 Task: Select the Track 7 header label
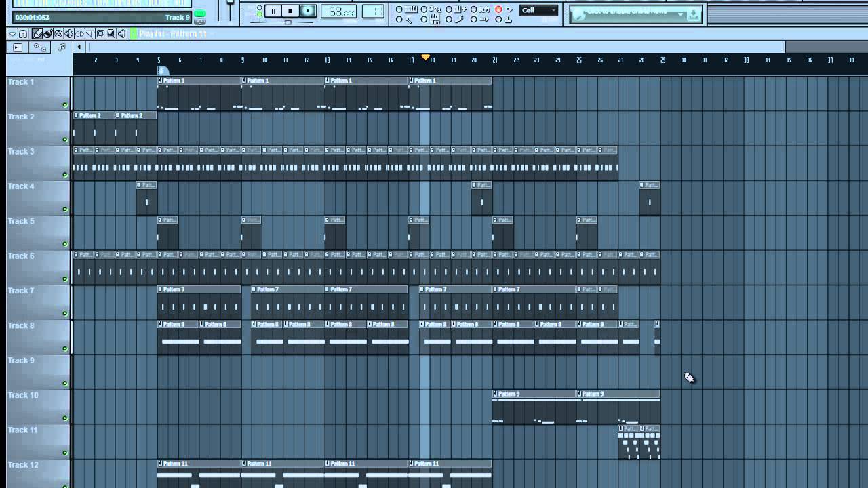pos(20,291)
